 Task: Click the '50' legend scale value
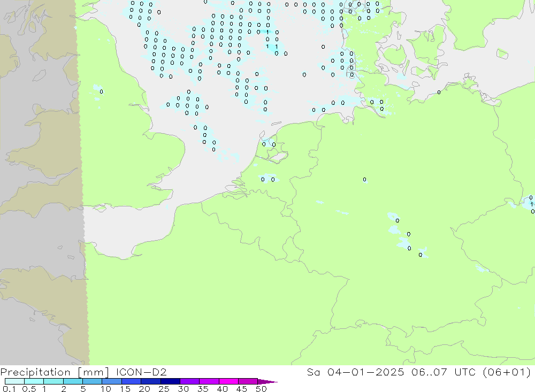click(262, 389)
